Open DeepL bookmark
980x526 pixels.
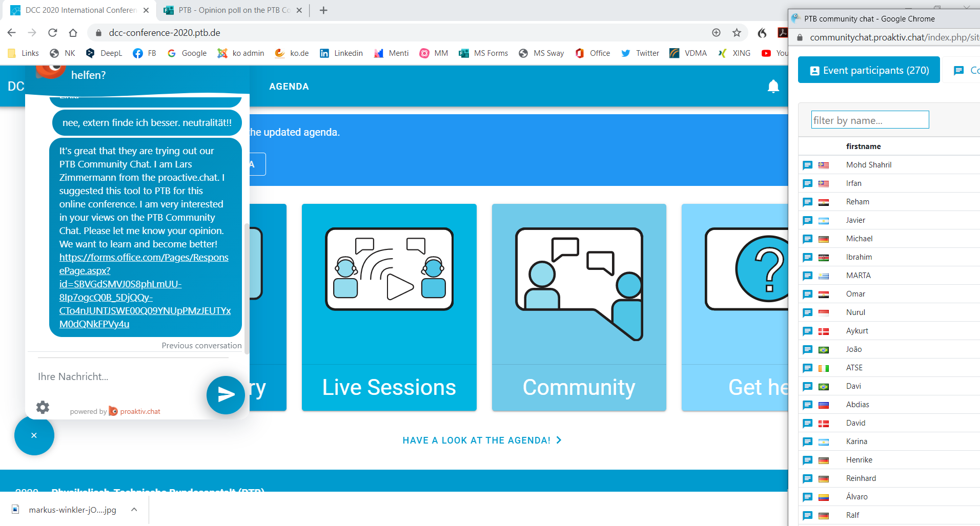coord(104,53)
